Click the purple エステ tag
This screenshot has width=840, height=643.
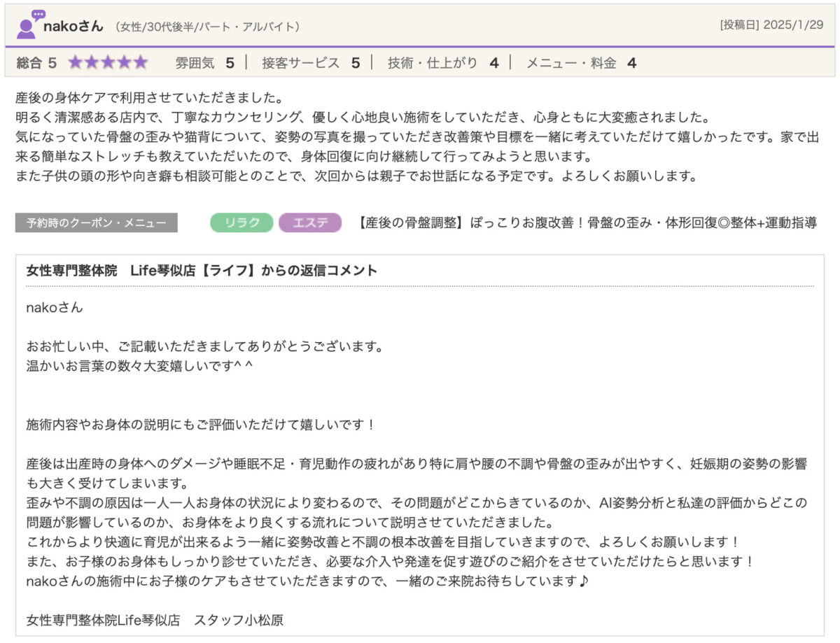click(x=310, y=223)
